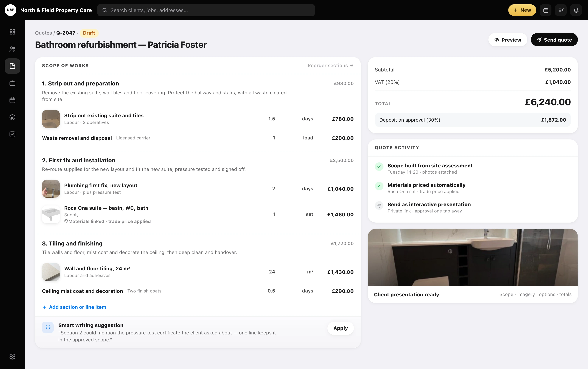Click the Draft status badge
588x369 pixels.
(x=89, y=33)
